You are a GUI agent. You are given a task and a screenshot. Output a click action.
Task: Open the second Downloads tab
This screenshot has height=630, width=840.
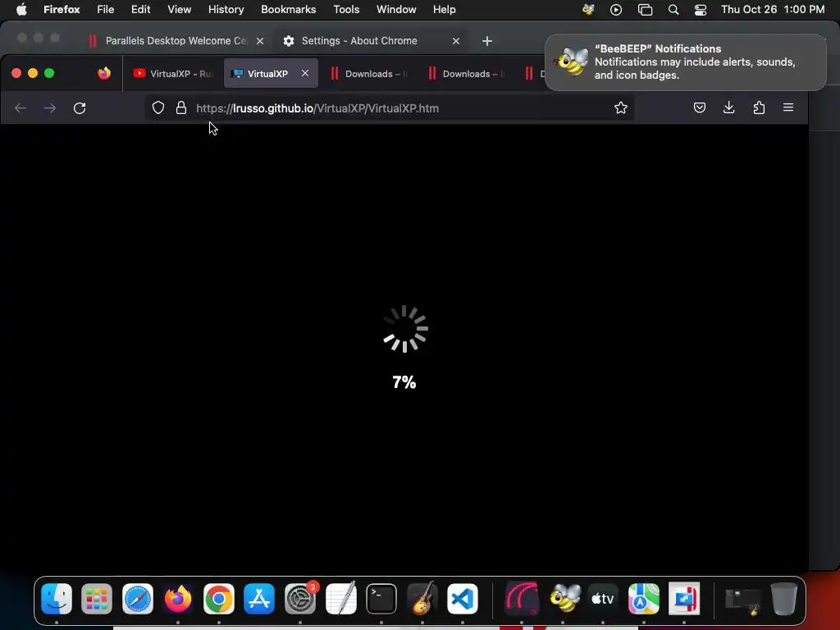tap(466, 74)
